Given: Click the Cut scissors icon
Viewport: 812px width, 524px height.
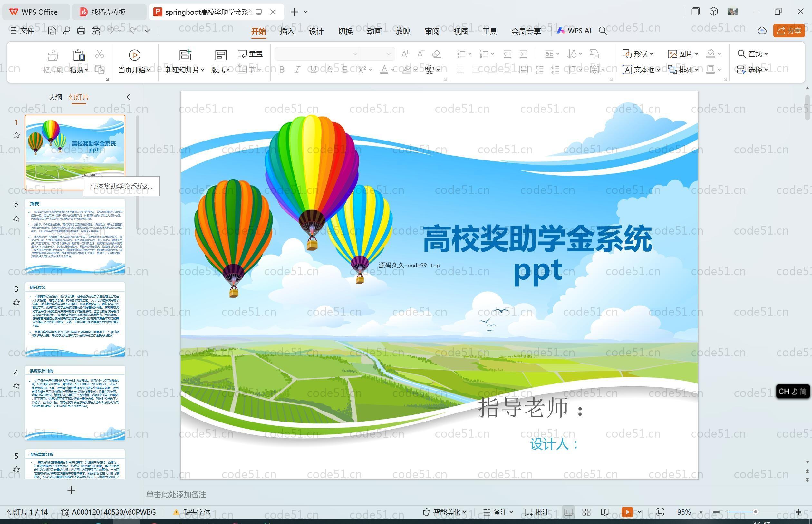Looking at the screenshot, I should pyautogui.click(x=99, y=54).
